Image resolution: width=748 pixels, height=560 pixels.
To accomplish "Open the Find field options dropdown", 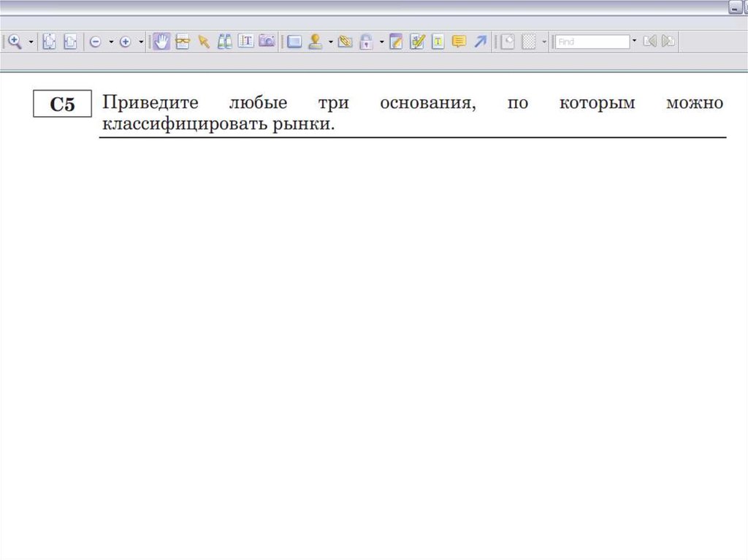I will click(634, 42).
